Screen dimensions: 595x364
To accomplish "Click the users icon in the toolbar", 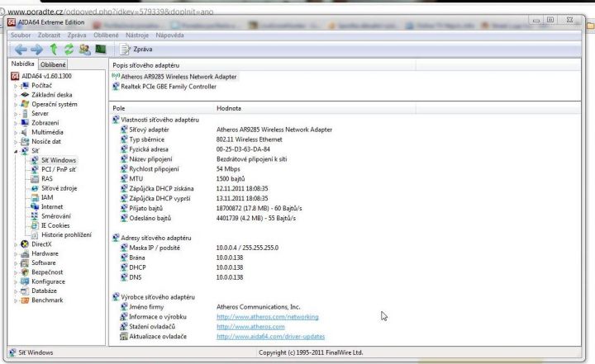I will pyautogui.click(x=84, y=50).
